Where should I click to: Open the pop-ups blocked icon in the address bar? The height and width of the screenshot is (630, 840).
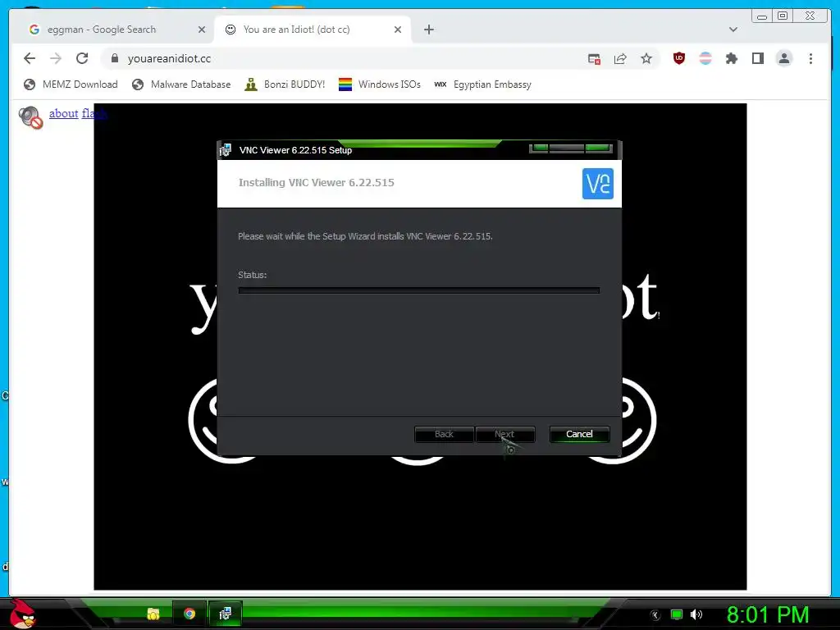(594, 59)
